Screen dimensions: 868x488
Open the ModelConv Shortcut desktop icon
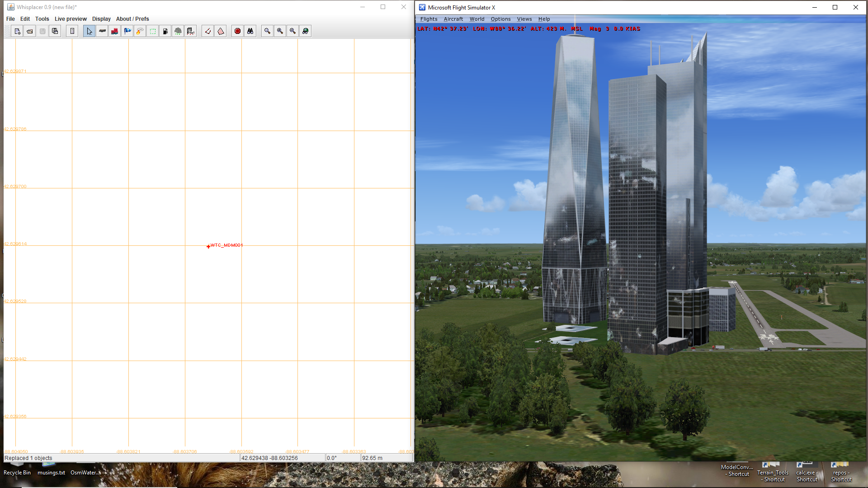737,471
